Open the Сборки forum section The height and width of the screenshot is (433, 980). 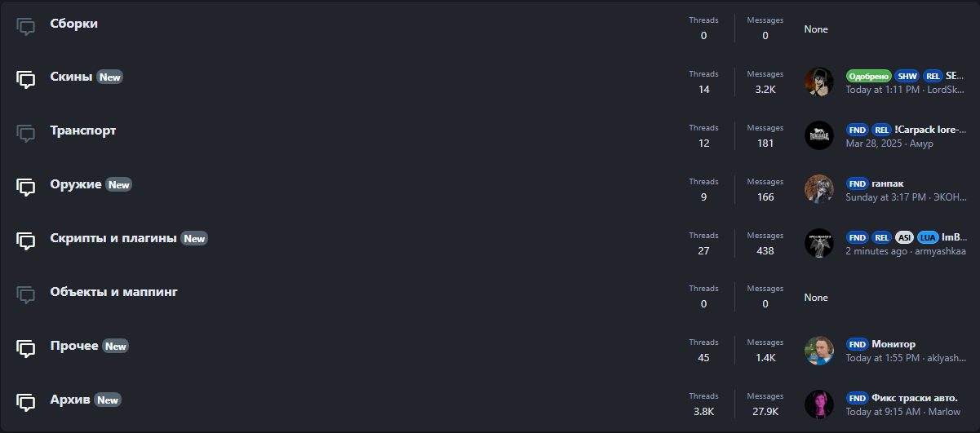click(74, 24)
